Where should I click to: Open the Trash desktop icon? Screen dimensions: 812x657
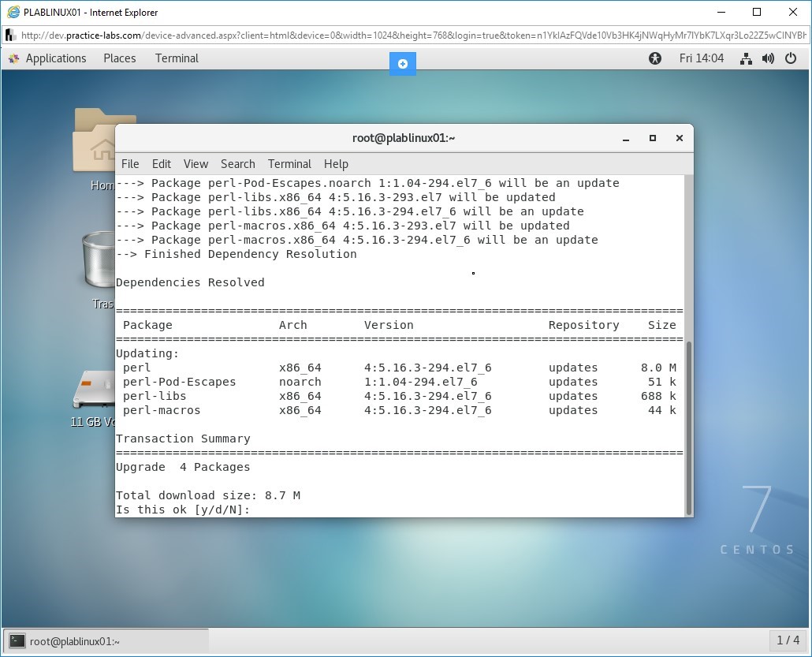(x=98, y=260)
